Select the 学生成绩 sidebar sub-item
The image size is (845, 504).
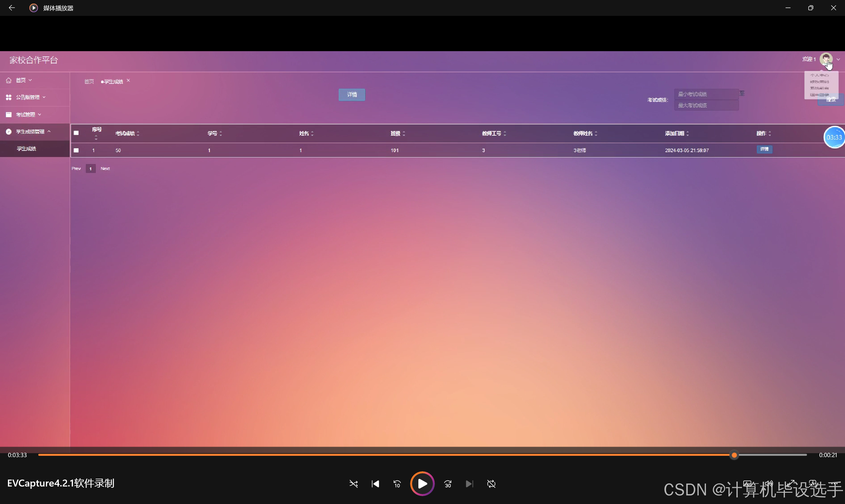pos(35,149)
